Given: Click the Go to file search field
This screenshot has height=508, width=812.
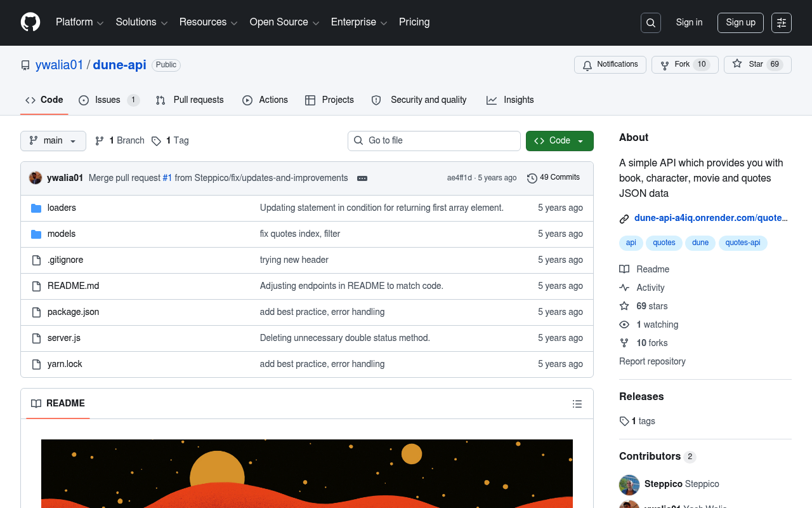Looking at the screenshot, I should point(434,141).
